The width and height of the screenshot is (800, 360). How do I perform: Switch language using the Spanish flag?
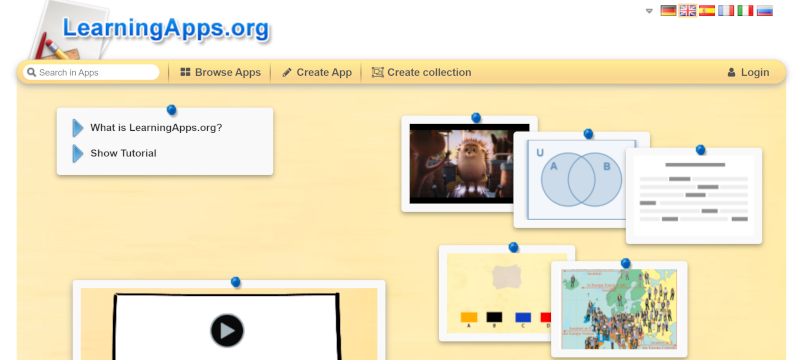tap(707, 10)
